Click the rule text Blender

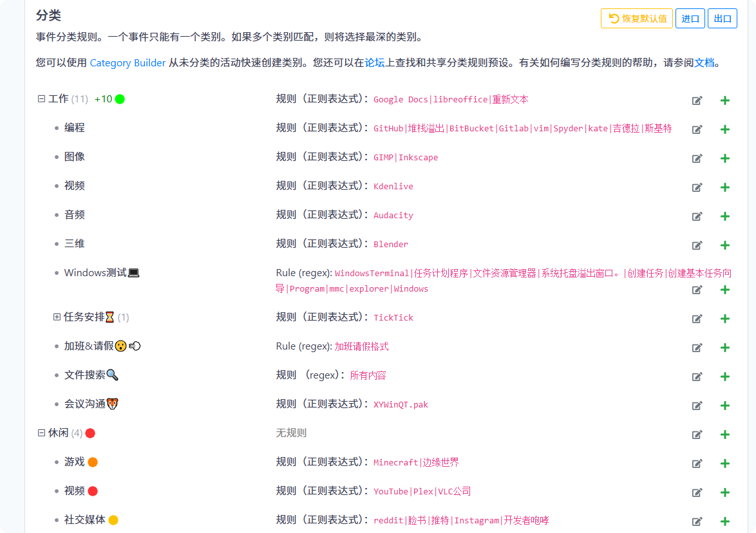coord(390,245)
